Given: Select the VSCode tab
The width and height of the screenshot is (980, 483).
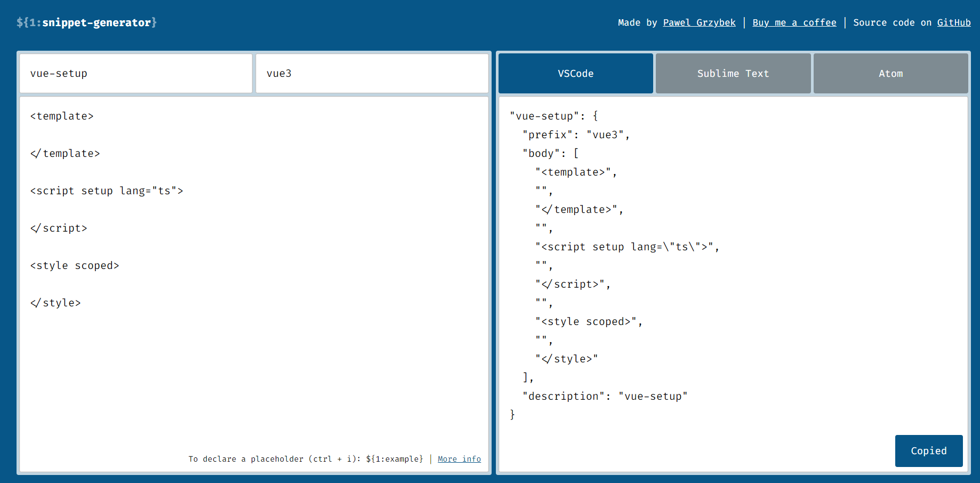Looking at the screenshot, I should click(575, 73).
